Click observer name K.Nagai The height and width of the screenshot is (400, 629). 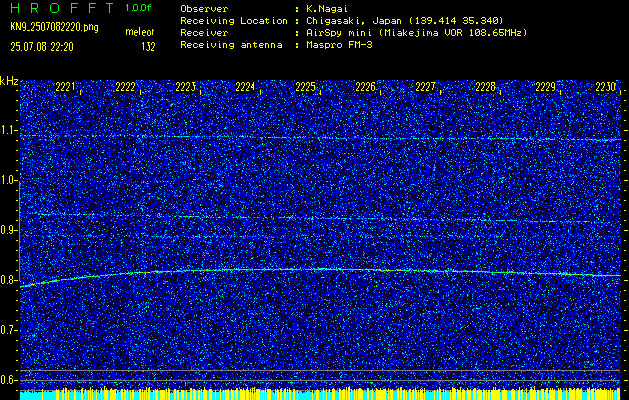point(327,8)
